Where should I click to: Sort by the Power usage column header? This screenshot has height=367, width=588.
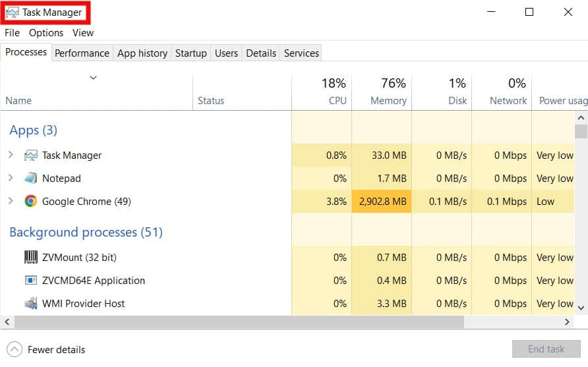(x=560, y=92)
